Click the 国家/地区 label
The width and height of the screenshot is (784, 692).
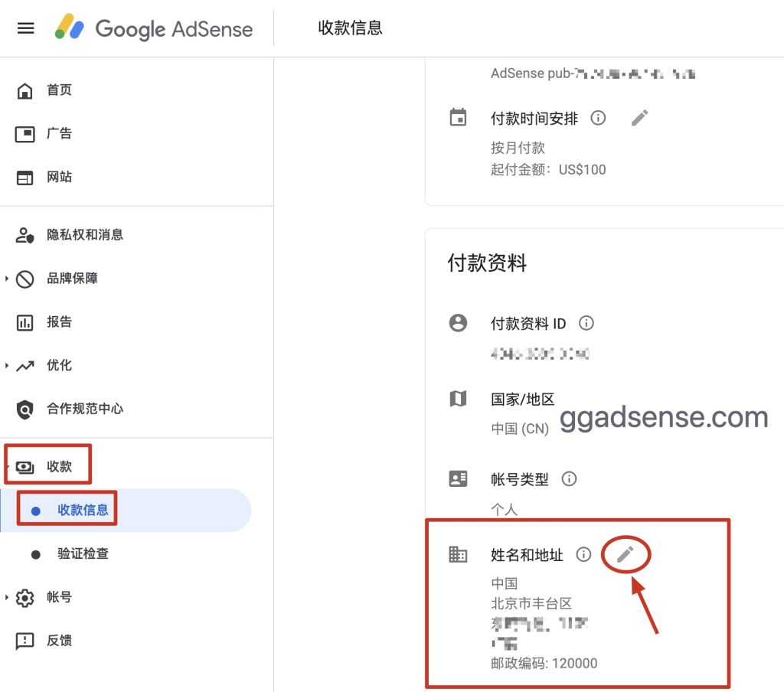pyautogui.click(x=522, y=399)
